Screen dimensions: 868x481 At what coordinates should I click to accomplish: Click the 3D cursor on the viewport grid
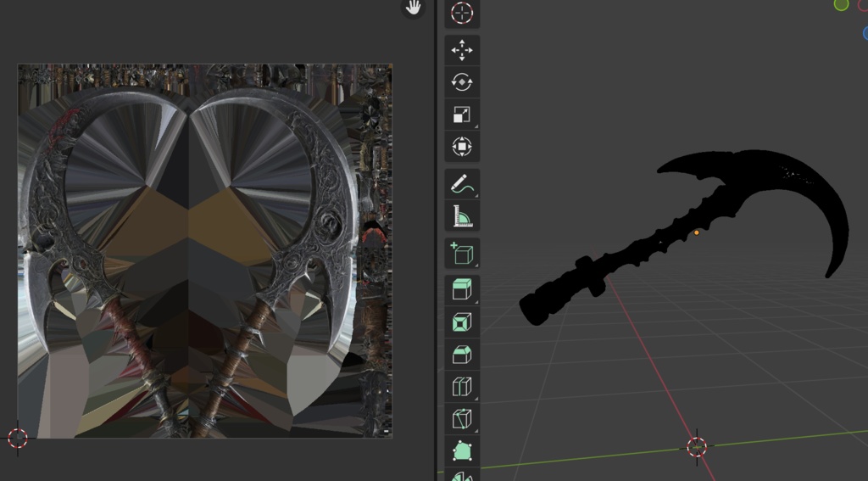coord(697,447)
